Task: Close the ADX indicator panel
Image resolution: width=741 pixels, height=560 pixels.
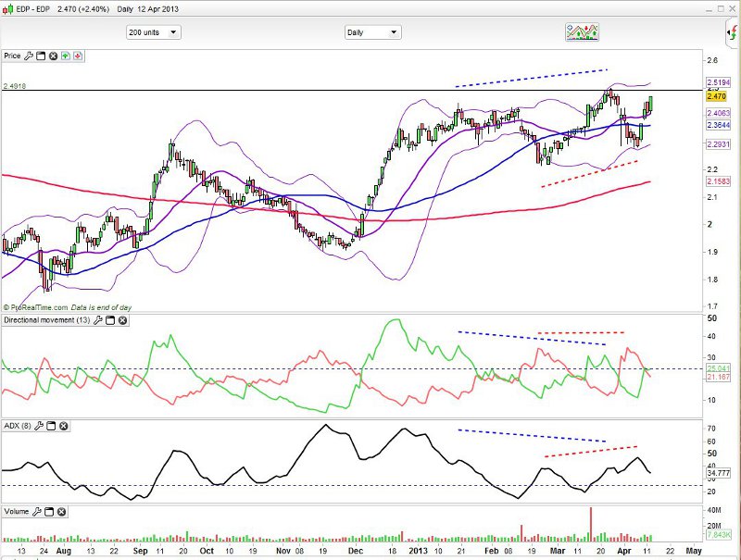Action: [x=63, y=426]
